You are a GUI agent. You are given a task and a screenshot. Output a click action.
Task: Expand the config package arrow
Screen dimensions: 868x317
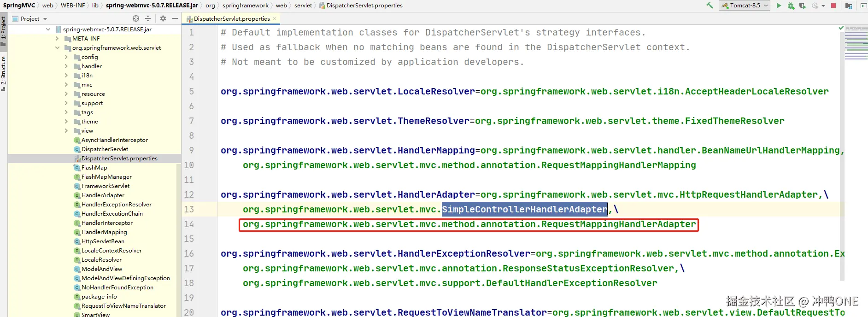(x=66, y=57)
